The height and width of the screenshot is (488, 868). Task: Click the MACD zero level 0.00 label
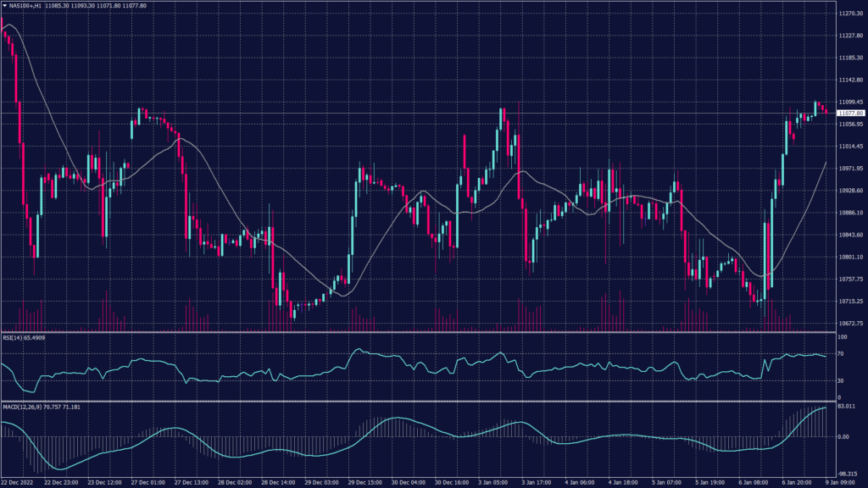coord(844,436)
